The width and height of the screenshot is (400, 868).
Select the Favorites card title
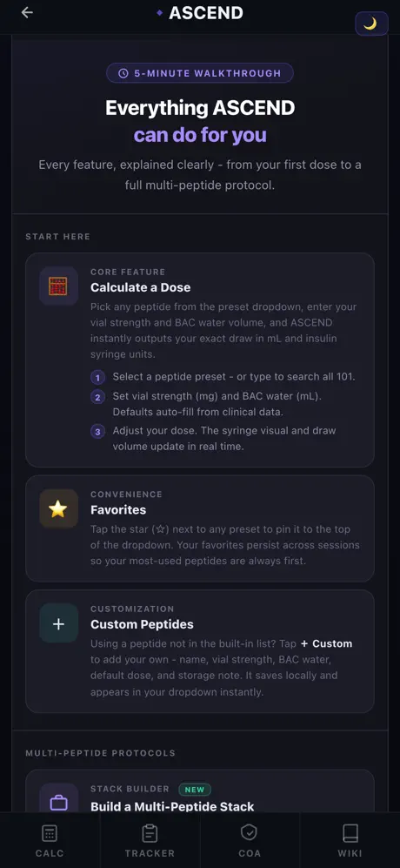point(118,509)
